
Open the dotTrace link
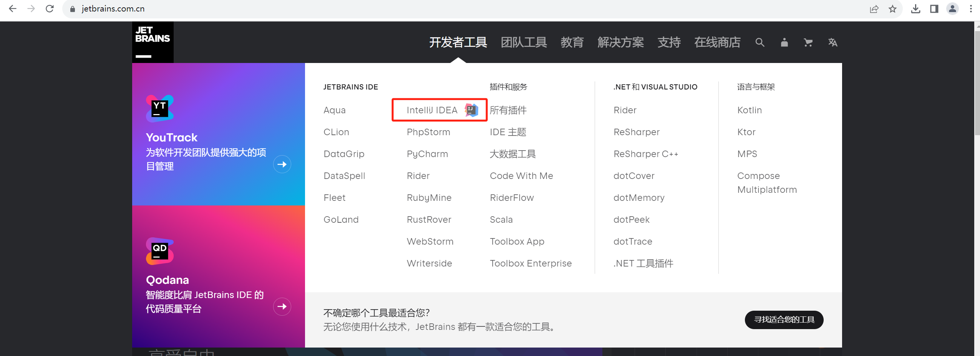pos(632,242)
